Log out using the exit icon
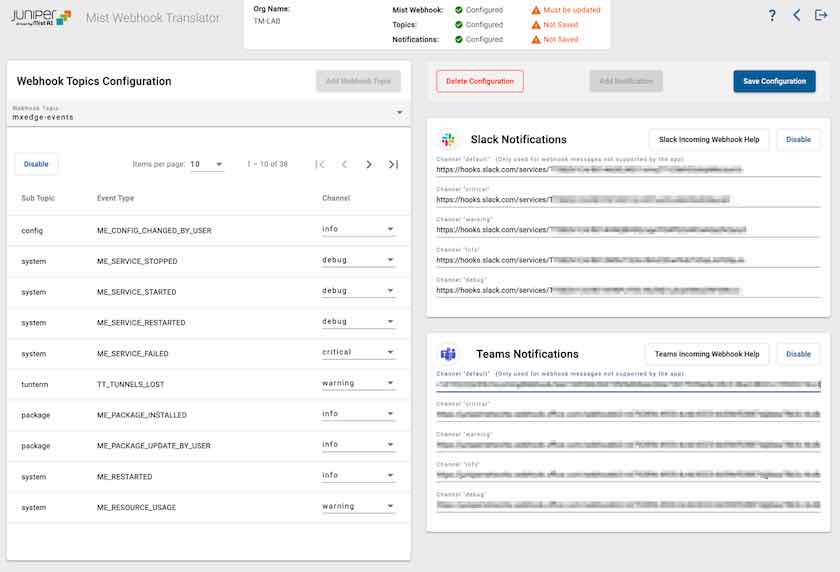840x572 pixels. pos(821,15)
